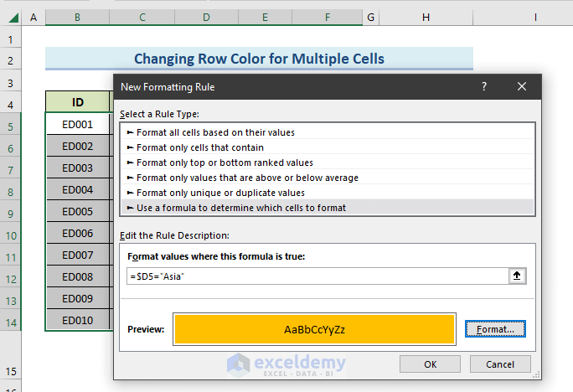The height and width of the screenshot is (392, 573).
Task: Choose Format only top or bottom ranked values
Action: pyautogui.click(x=327, y=162)
